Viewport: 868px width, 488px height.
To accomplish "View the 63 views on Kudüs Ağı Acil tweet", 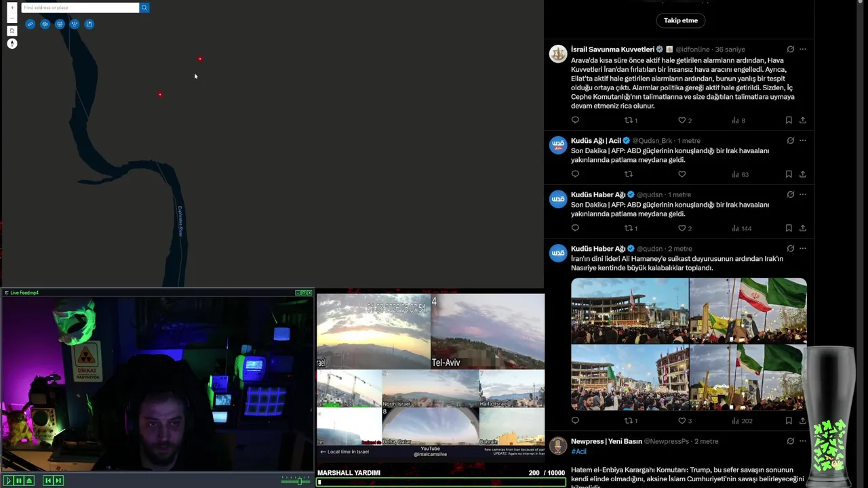I will pos(740,174).
